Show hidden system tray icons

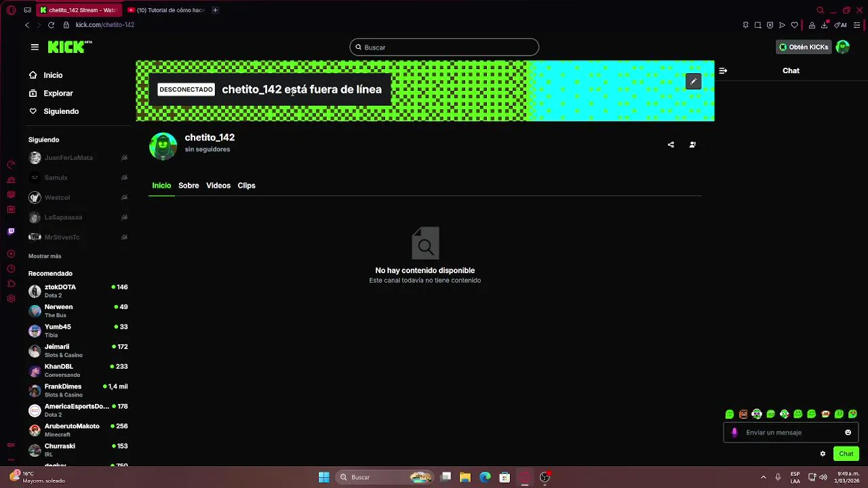point(763,477)
